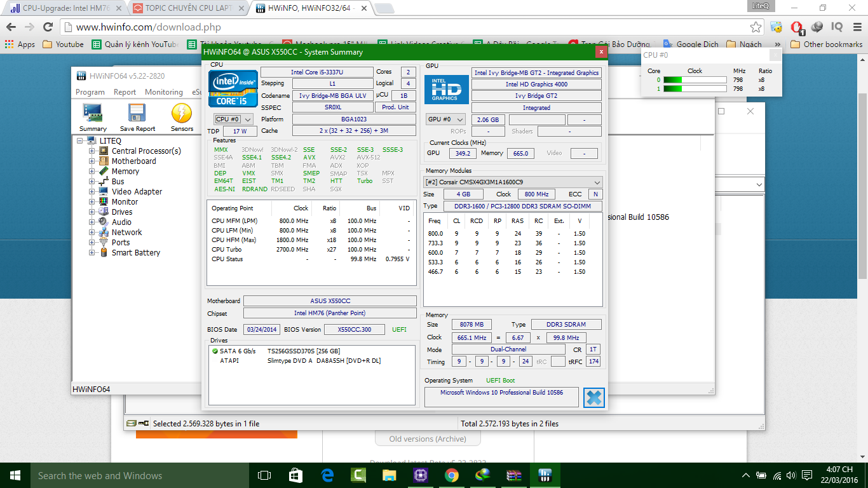
Task: Click the volume icon in system tray
Action: [791, 475]
